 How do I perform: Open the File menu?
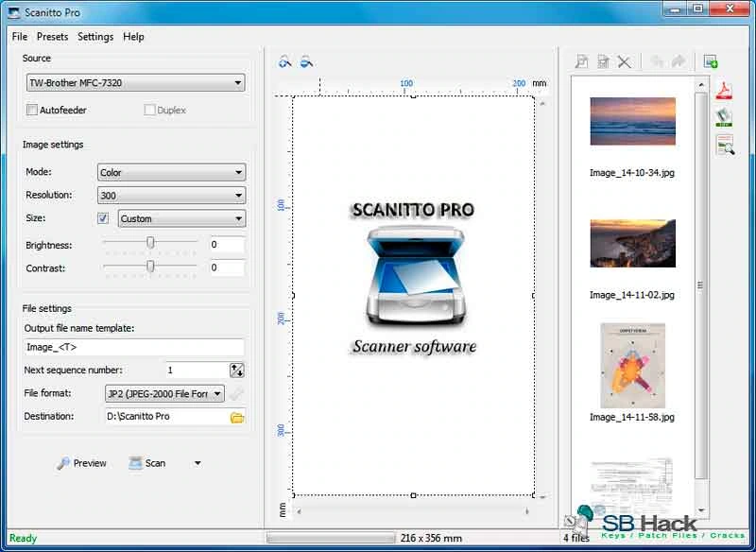click(20, 37)
